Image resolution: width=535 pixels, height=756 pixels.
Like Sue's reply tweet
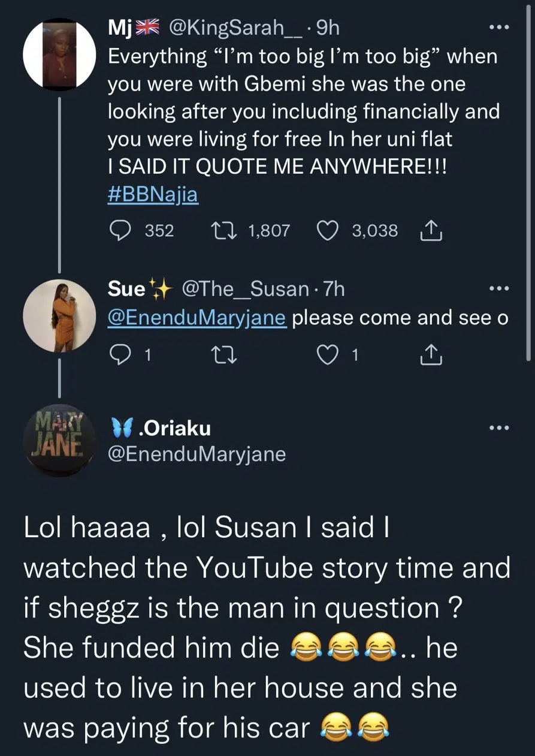tap(328, 356)
